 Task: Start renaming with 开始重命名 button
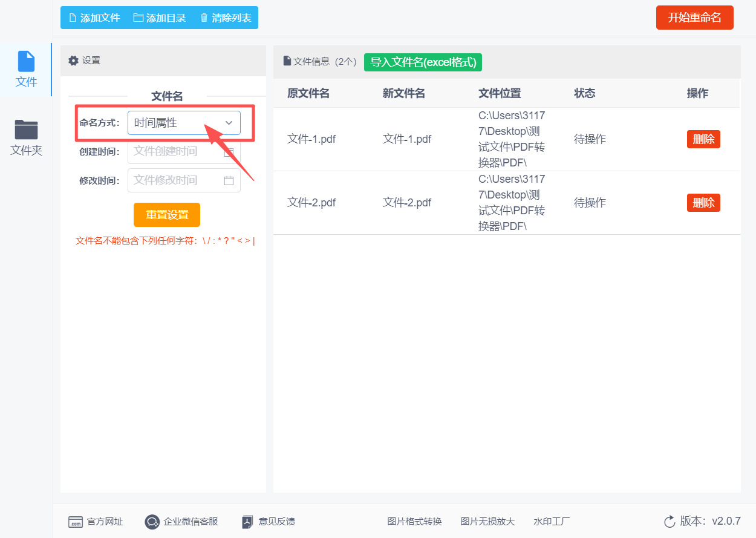point(694,18)
